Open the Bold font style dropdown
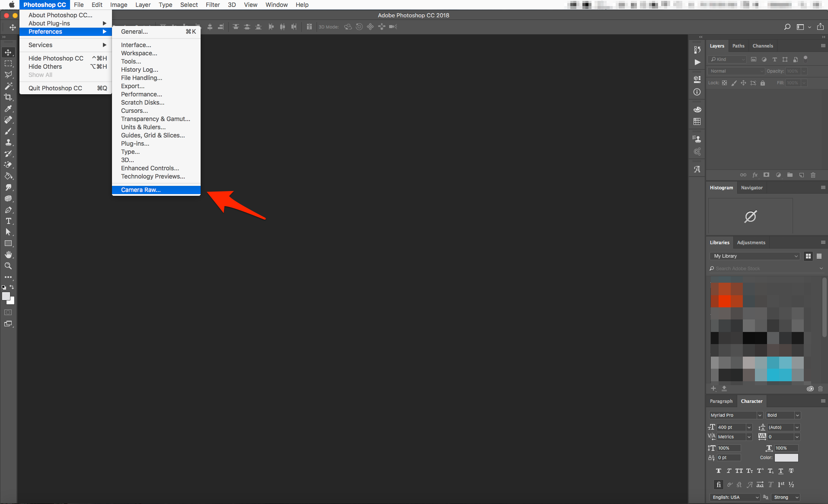This screenshot has height=504, width=828. [783, 415]
